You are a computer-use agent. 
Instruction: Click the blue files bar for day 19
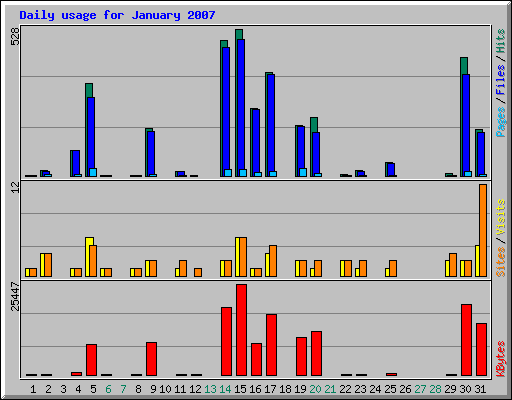pyautogui.click(x=301, y=150)
